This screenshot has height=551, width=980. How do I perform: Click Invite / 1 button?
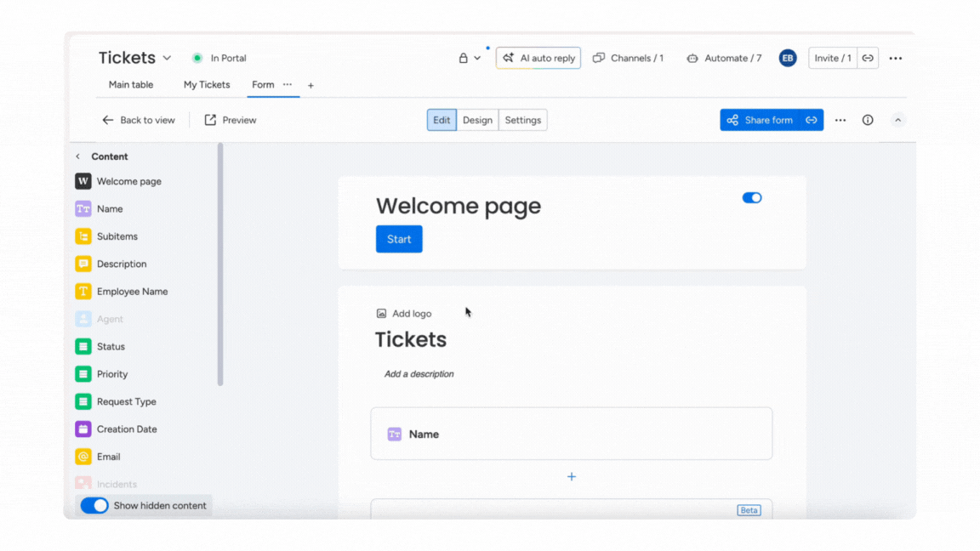pos(833,58)
